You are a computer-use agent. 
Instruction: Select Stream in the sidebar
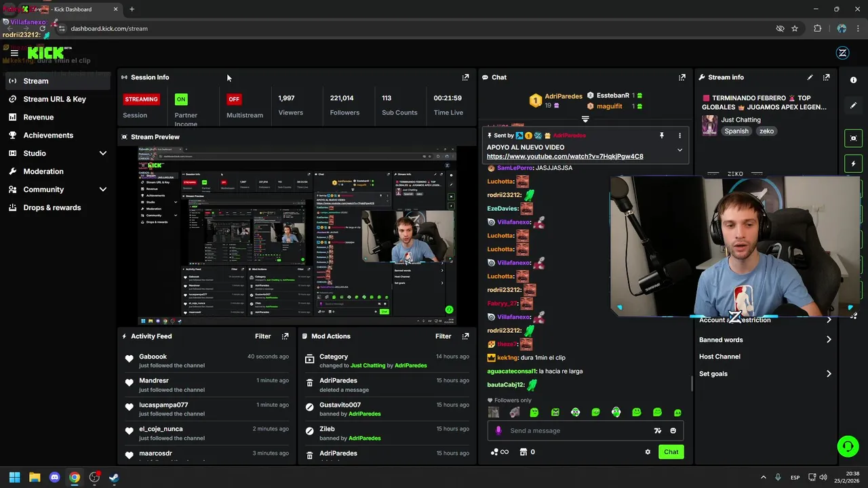[x=58, y=81]
